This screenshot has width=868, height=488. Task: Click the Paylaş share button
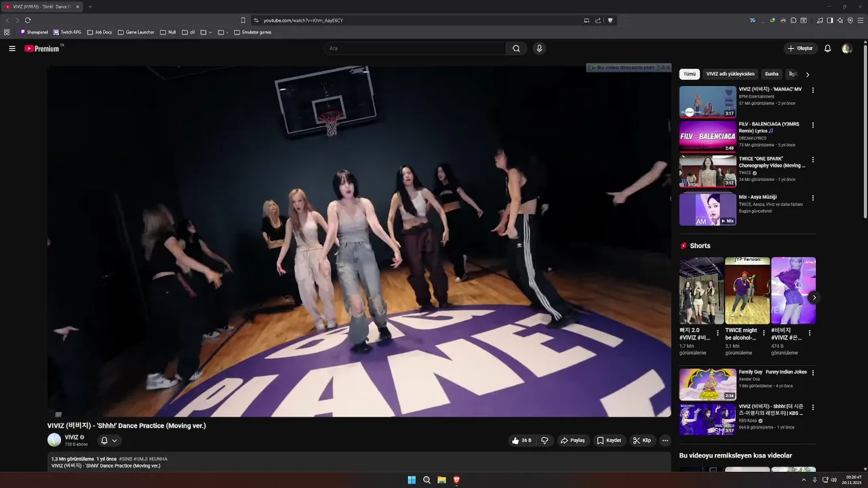[x=573, y=441]
